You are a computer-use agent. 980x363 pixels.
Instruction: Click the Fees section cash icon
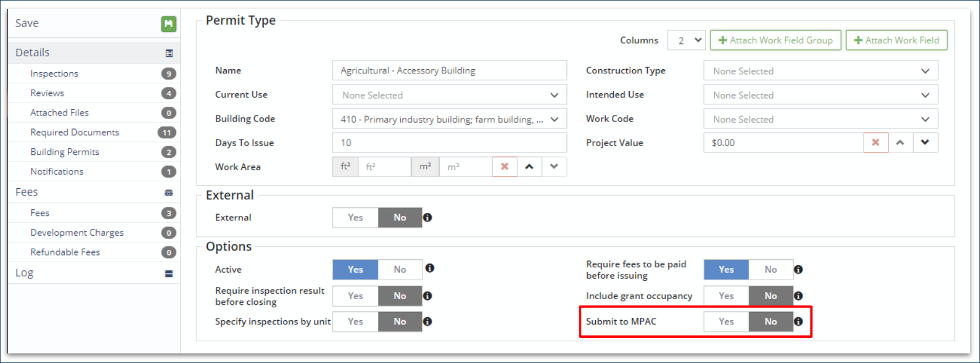169,192
